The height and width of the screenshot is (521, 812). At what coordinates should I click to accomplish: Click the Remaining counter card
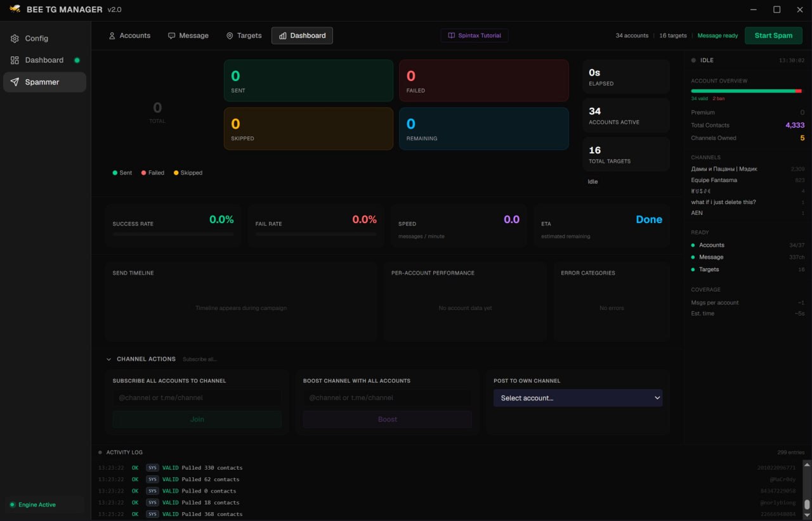pos(484,129)
